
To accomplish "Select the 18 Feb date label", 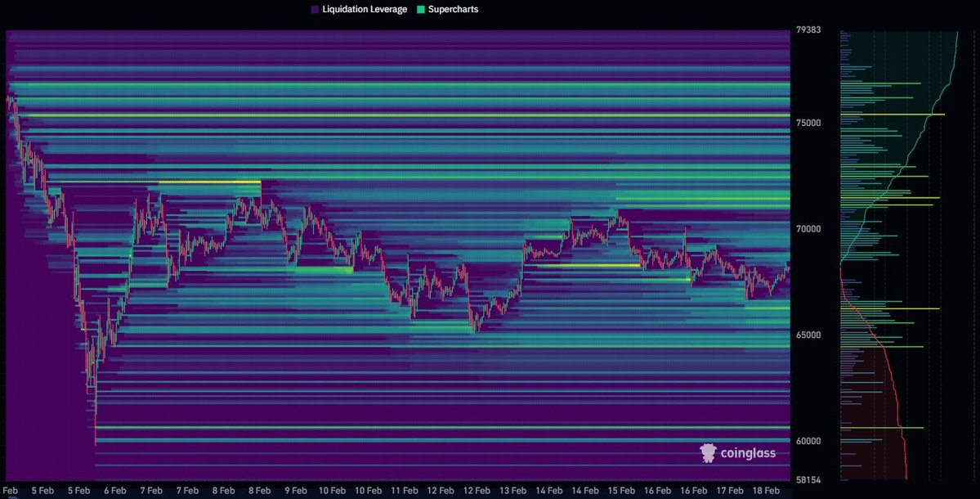I will [767, 490].
